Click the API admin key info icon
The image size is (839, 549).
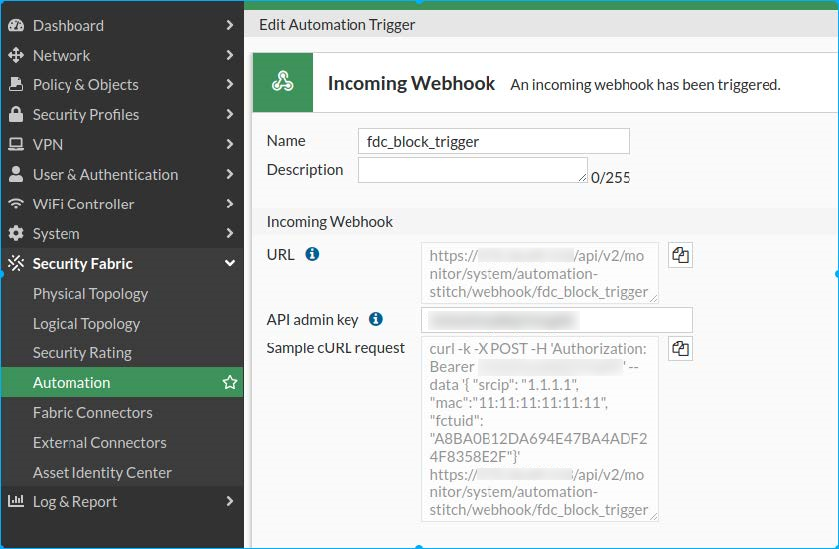point(376,320)
